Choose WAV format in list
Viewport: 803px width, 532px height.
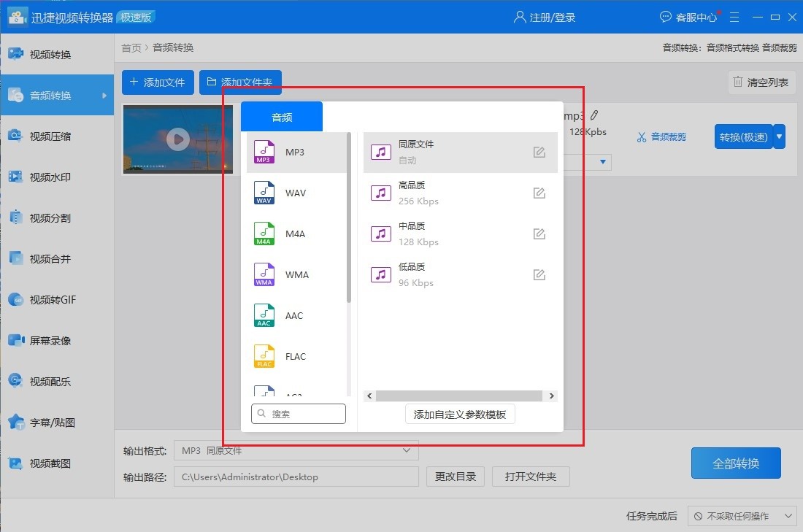296,193
